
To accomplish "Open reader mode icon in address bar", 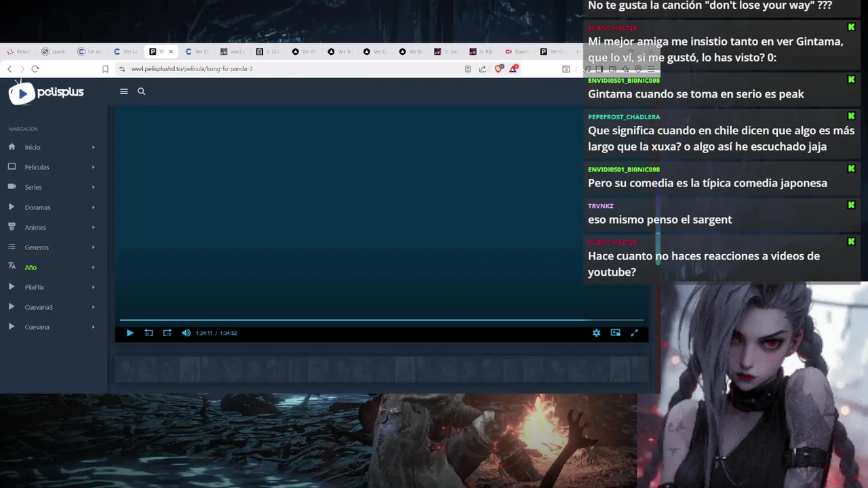I will (468, 68).
